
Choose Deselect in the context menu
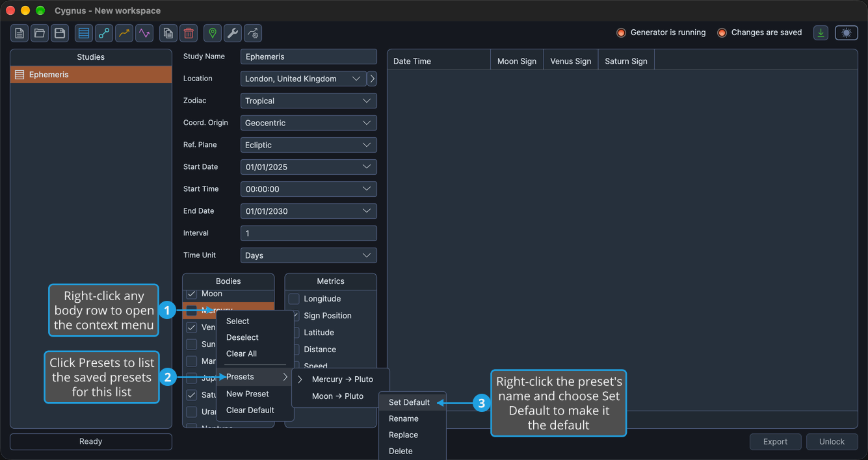point(255,337)
